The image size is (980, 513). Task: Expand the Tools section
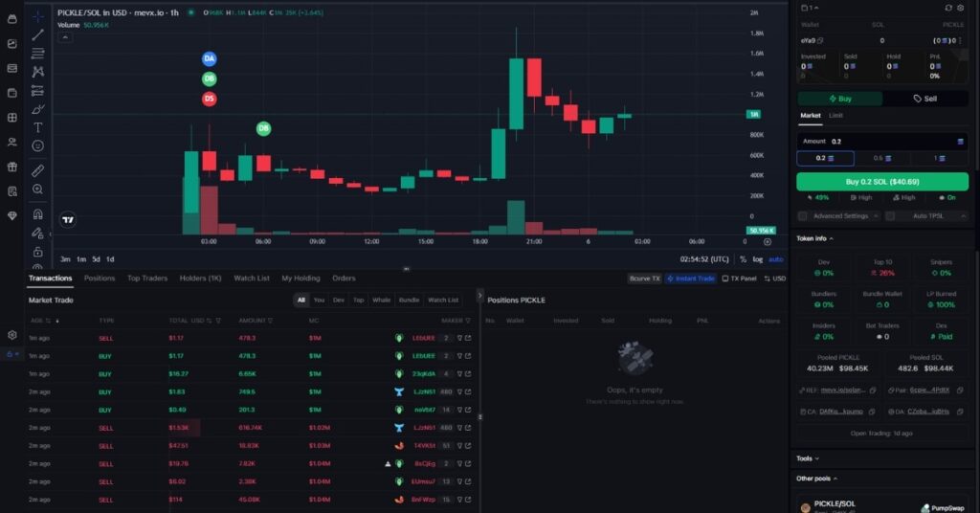coord(808,458)
